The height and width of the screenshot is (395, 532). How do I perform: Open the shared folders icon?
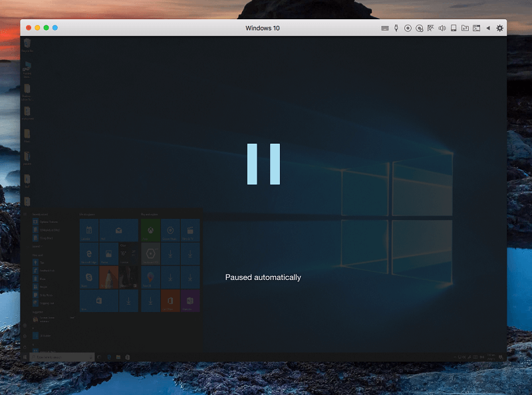[x=465, y=28]
